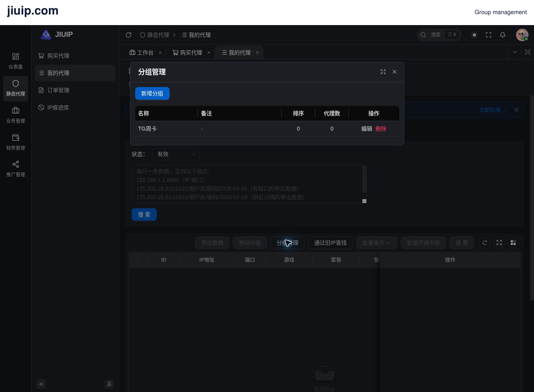Click the 静态代理 breadcrumb
The height and width of the screenshot is (392, 534).
pyautogui.click(x=155, y=35)
